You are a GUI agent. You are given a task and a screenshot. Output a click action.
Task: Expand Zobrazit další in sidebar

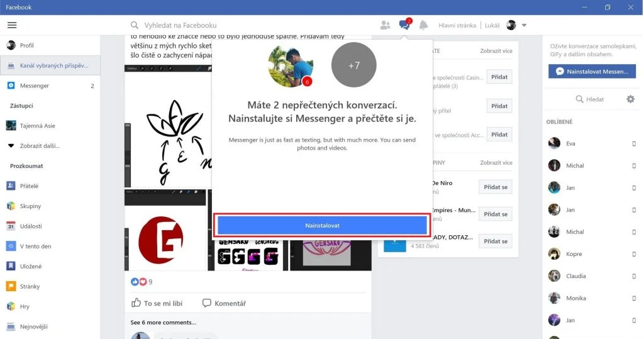point(39,146)
